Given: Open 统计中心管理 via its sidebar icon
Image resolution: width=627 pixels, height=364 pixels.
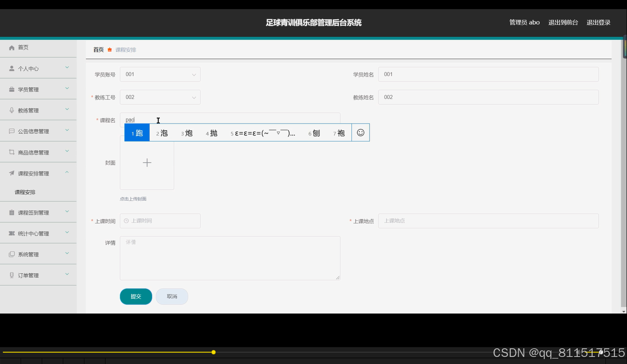Looking at the screenshot, I should [x=12, y=233].
